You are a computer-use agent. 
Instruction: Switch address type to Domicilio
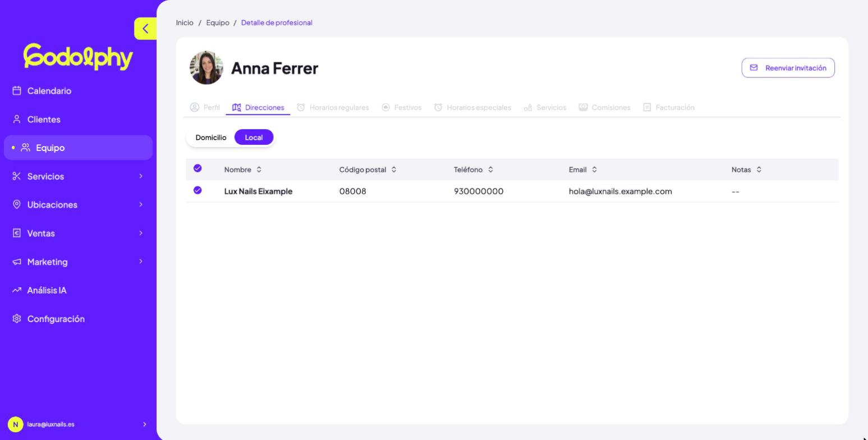coord(211,137)
